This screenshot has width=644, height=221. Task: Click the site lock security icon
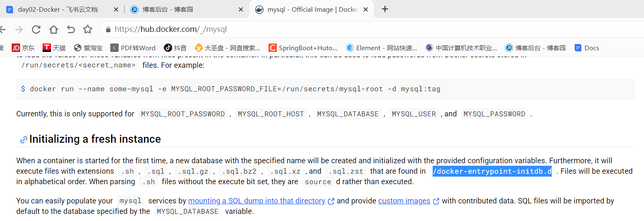point(109,30)
